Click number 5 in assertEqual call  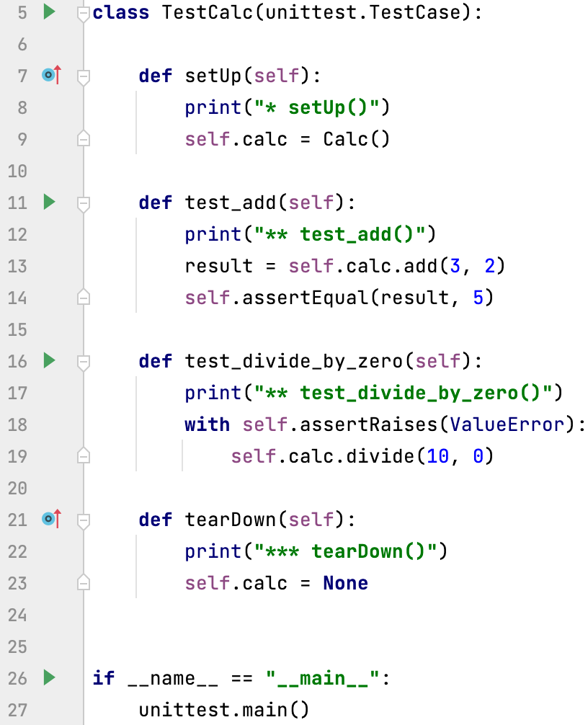[x=478, y=298]
